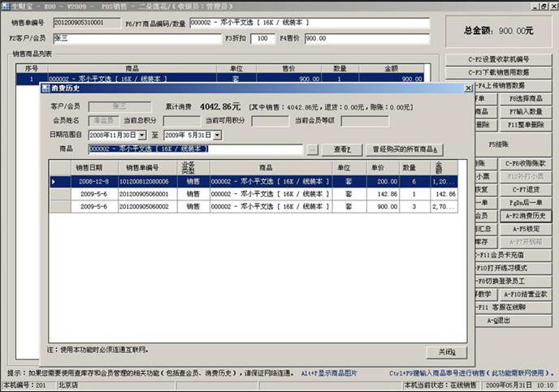Click the 当前总积分 field

[x=182, y=121]
